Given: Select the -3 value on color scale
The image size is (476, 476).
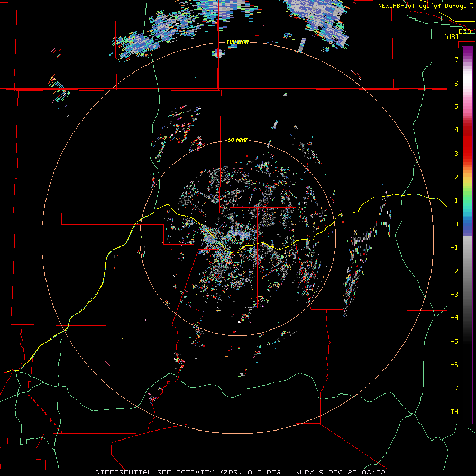Looking at the screenshot, I should pos(454,295).
